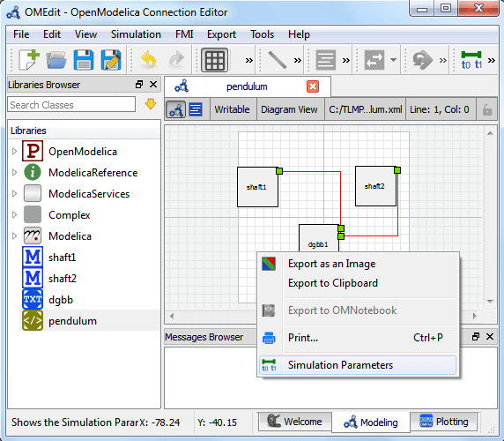Open dropdown arrow next to arrows icon
The height and width of the screenshot is (441, 504).
coord(394,60)
